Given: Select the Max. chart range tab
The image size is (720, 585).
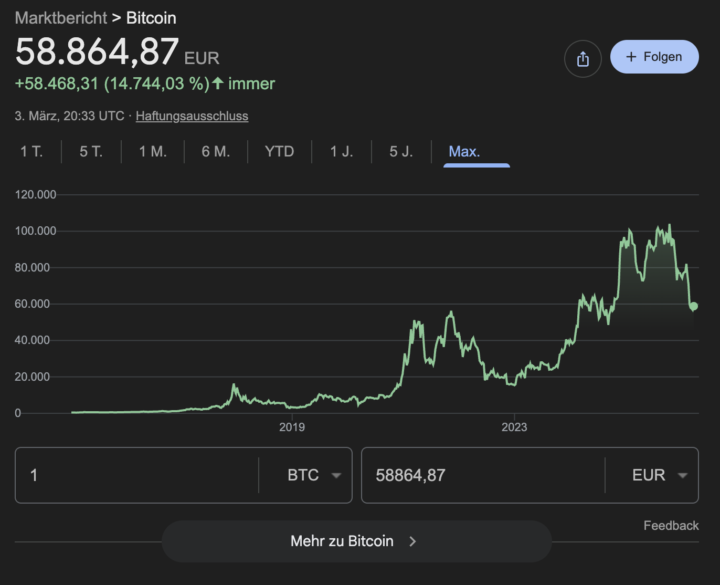Looking at the screenshot, I should click(464, 152).
